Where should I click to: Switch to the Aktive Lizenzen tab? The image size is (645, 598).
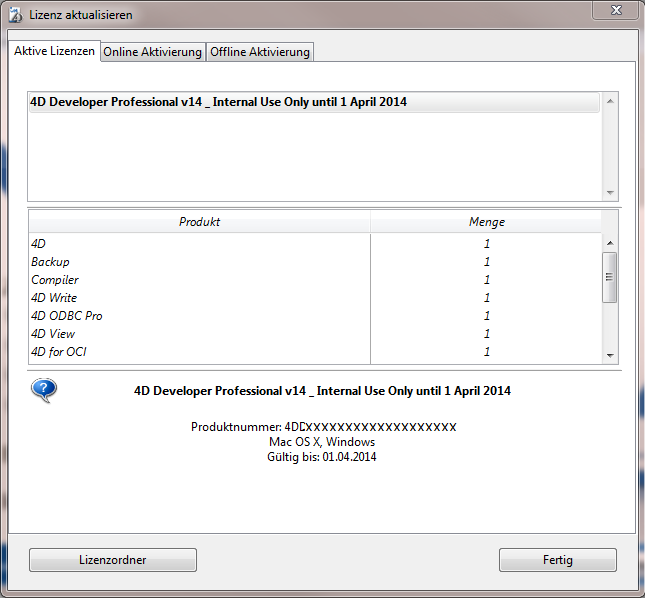54,51
